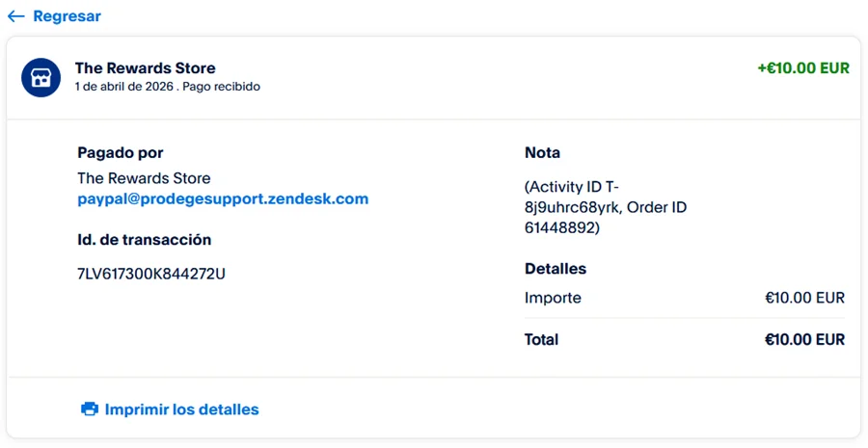Open the Imprimir los detalles link
This screenshot has width=868, height=448.
[181, 409]
